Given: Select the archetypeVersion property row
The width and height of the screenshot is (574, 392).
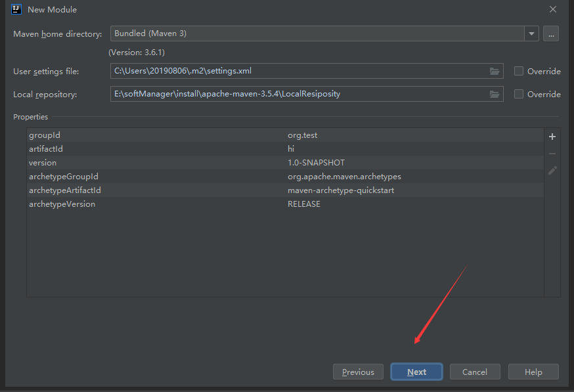Looking at the screenshot, I should click(x=285, y=204).
